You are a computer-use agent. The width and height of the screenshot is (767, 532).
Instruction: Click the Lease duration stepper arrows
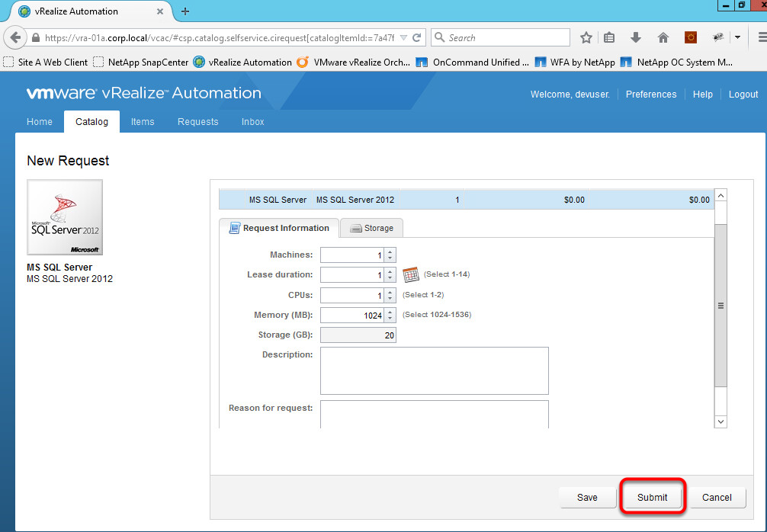[390, 275]
